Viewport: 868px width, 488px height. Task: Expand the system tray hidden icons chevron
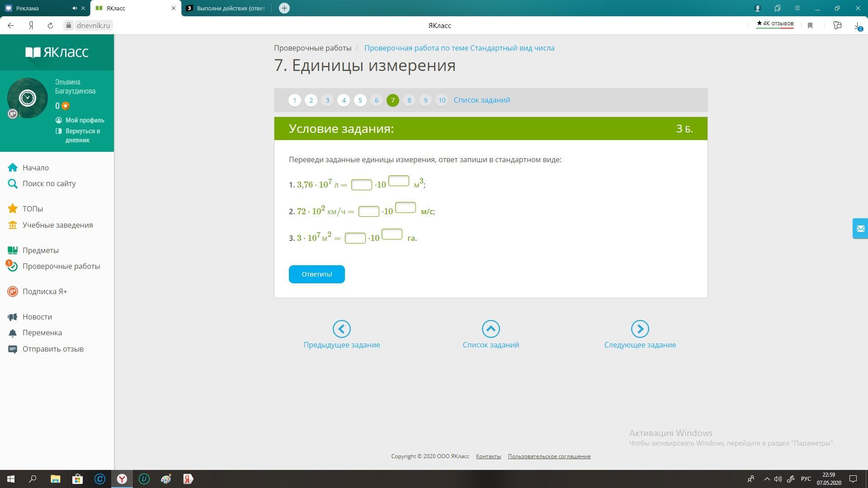point(767,479)
